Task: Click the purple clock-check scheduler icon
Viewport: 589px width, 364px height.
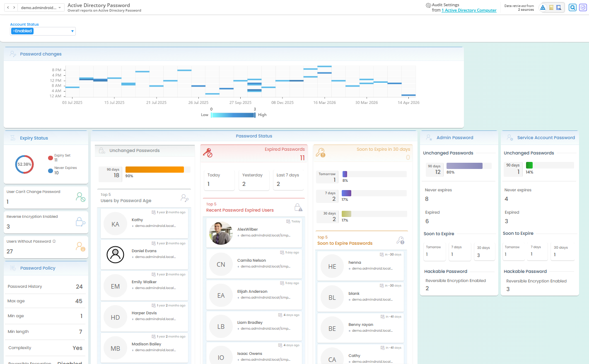Action: click(583, 7)
